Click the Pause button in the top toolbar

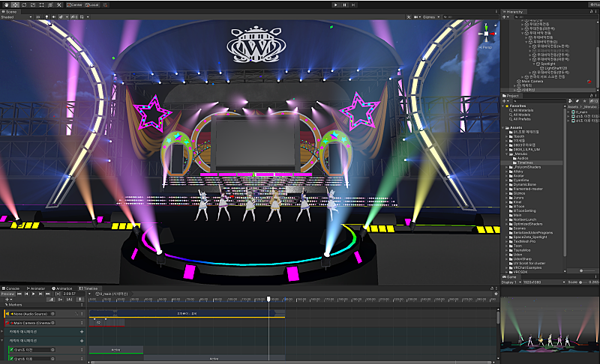pyautogui.click(x=346, y=4)
